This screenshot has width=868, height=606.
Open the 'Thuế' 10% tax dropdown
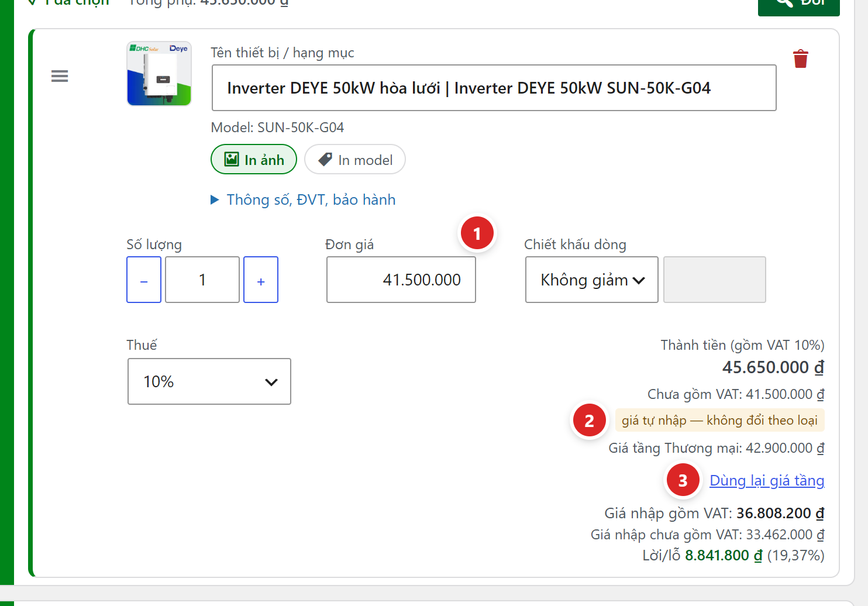[209, 381]
